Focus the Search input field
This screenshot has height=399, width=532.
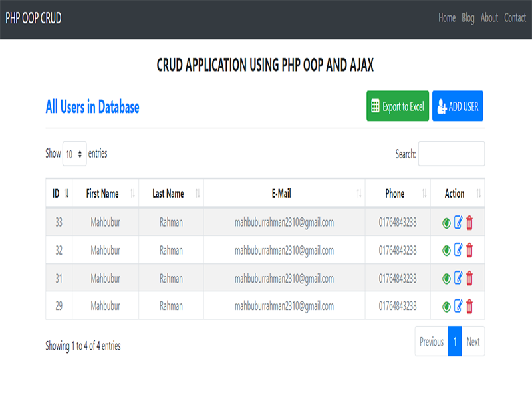pyautogui.click(x=451, y=154)
